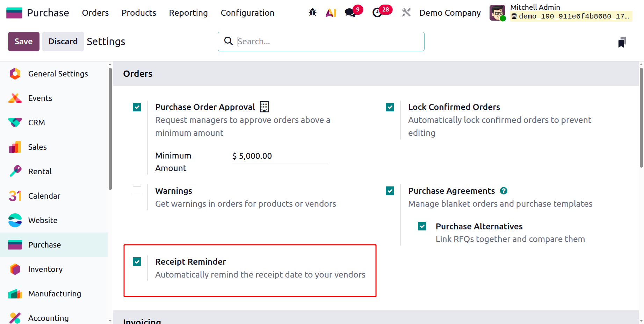
Task: Click the Minimum Amount input field
Action: [x=280, y=156]
